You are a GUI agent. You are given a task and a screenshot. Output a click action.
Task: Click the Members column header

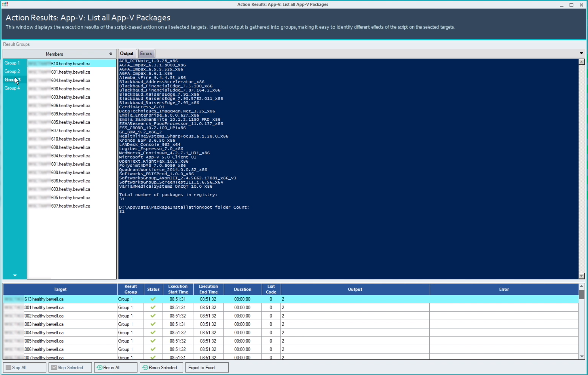54,54
